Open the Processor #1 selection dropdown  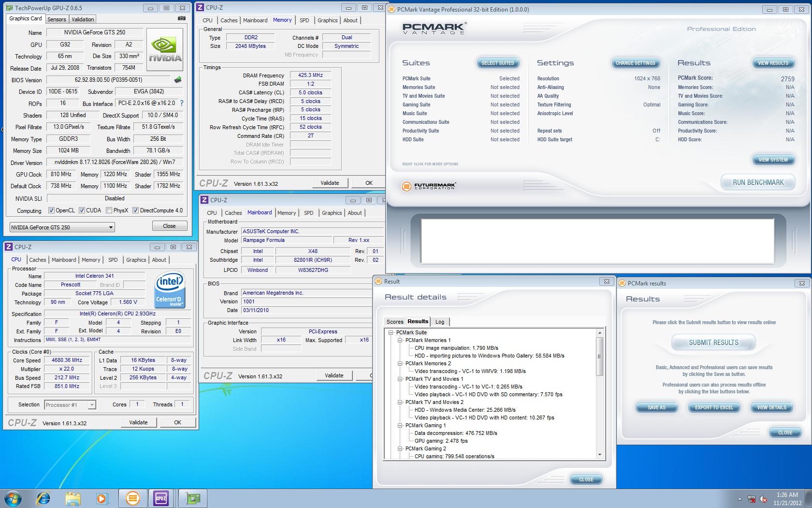(70, 404)
